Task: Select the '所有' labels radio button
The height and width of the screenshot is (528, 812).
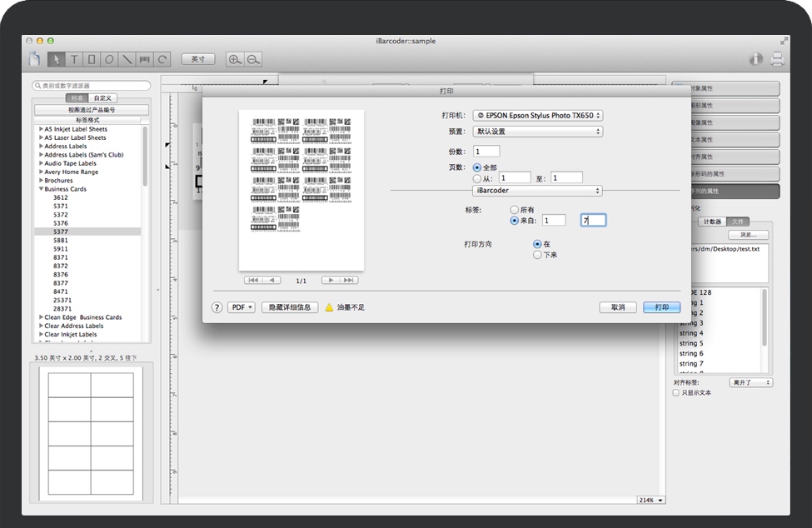Action: tap(515, 210)
